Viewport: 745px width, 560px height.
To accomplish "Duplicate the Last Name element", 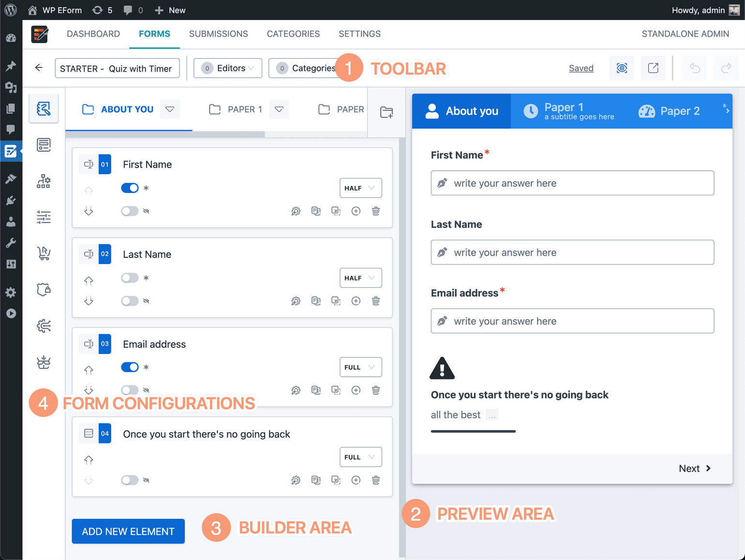I will click(x=316, y=301).
